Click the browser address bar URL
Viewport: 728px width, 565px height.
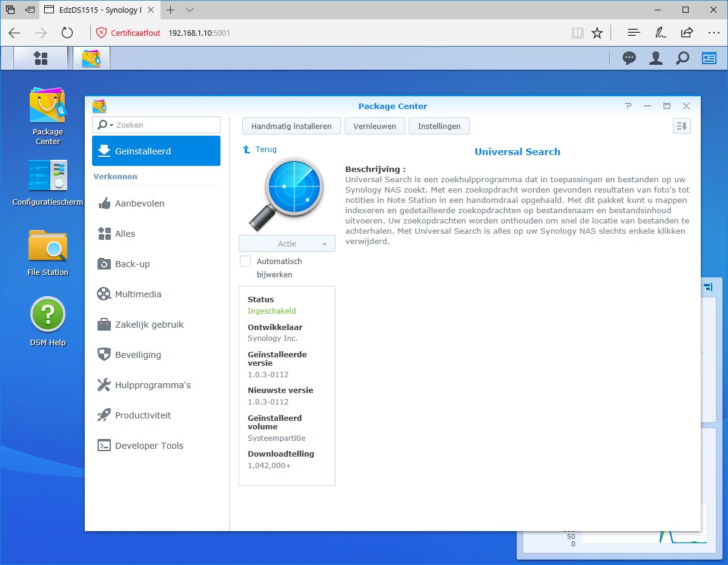199,33
